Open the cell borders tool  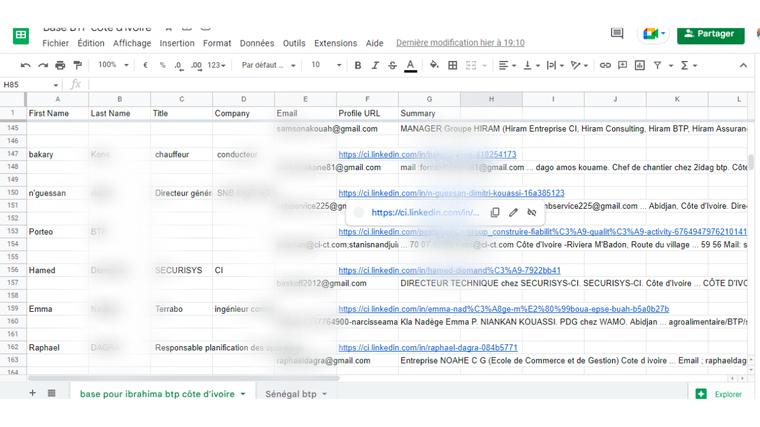(x=452, y=65)
